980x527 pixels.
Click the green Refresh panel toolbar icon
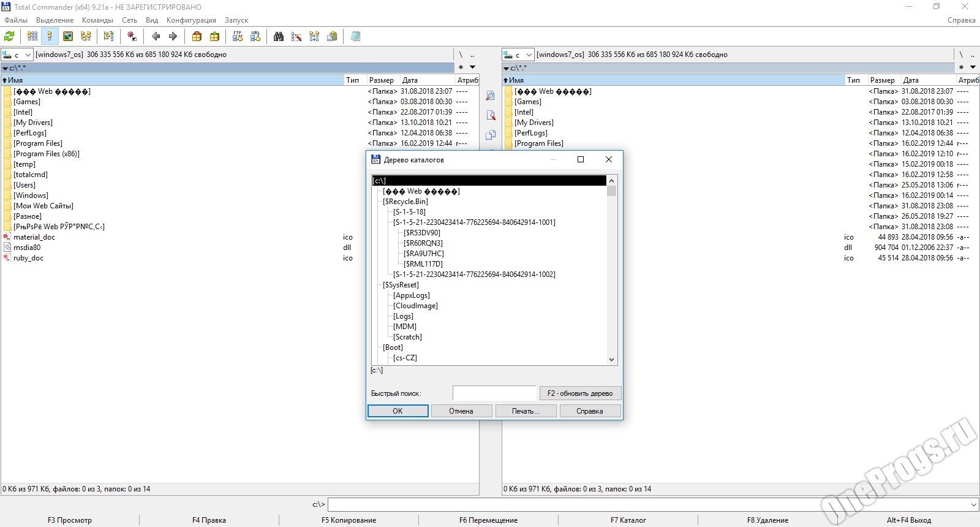click(x=10, y=37)
